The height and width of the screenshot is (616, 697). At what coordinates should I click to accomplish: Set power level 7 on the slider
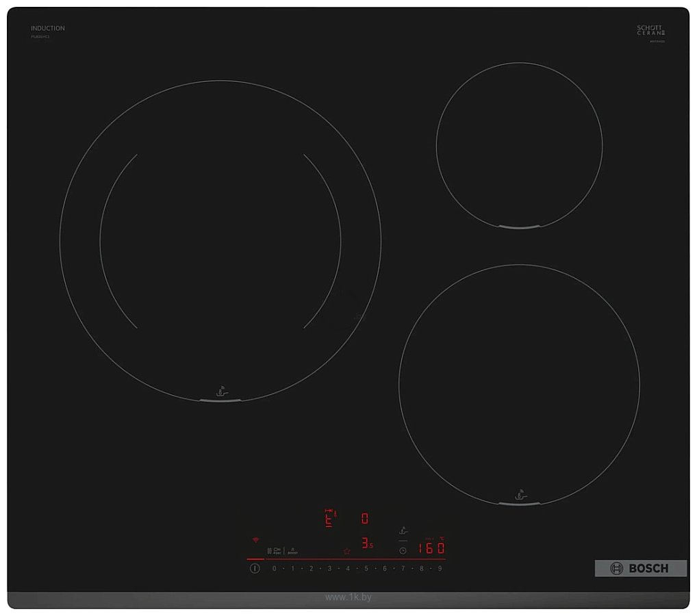pos(403,569)
